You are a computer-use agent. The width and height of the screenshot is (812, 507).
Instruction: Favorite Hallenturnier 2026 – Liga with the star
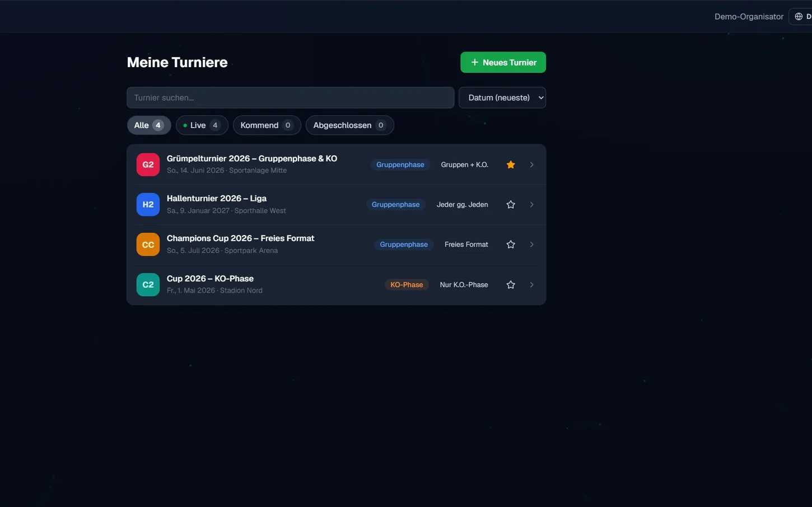click(x=511, y=204)
